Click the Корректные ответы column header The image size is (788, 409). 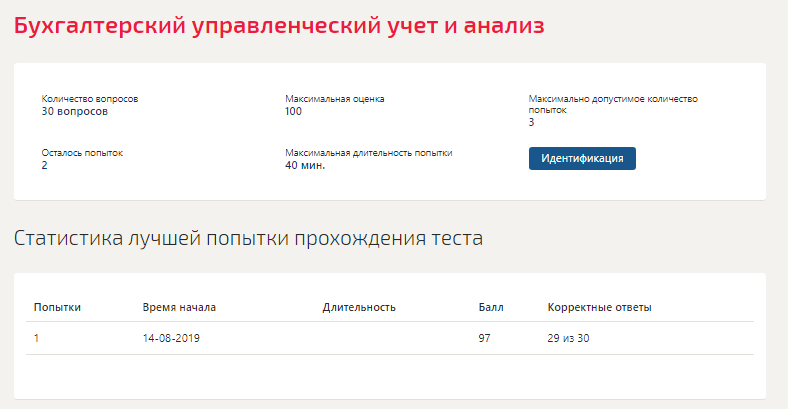pyautogui.click(x=600, y=307)
